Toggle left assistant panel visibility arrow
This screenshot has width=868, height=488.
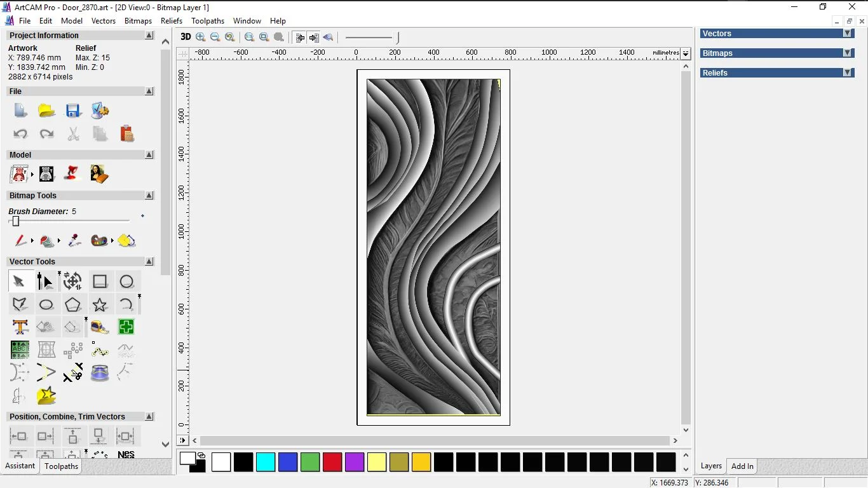[299, 37]
